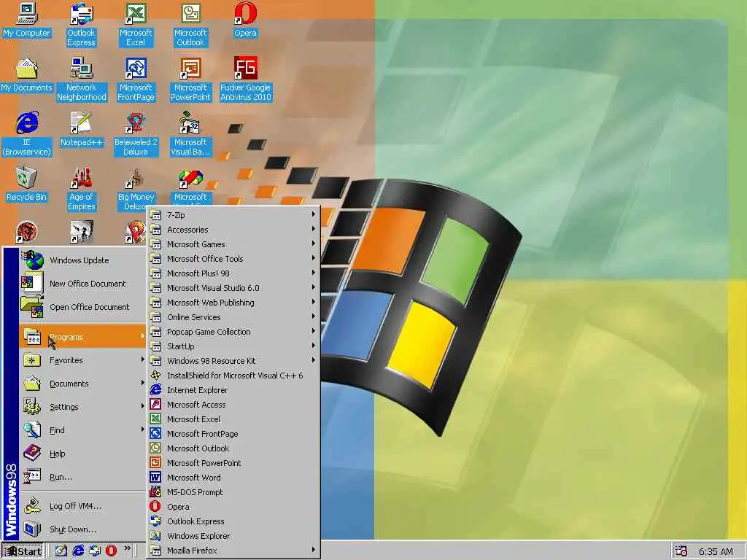The height and width of the screenshot is (560, 747).
Task: Click the Microsoft Excel desktop shortcut
Action: pos(136,25)
